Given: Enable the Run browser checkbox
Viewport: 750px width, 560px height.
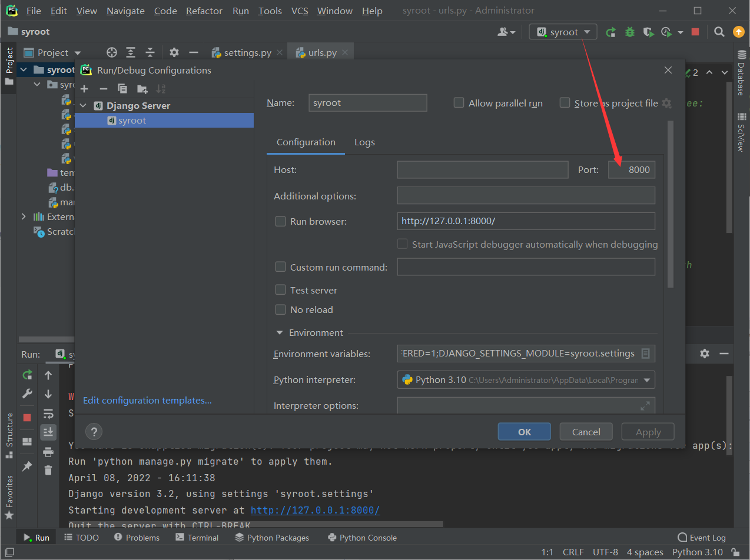Looking at the screenshot, I should point(281,222).
